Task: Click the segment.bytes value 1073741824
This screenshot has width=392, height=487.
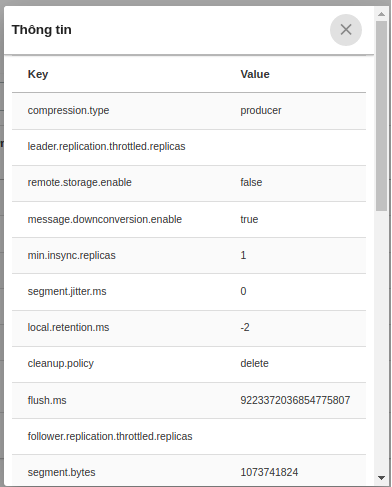Action: (x=269, y=472)
